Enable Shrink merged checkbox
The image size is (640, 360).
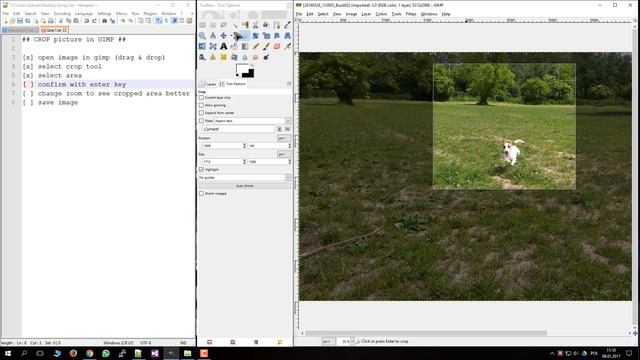point(201,193)
